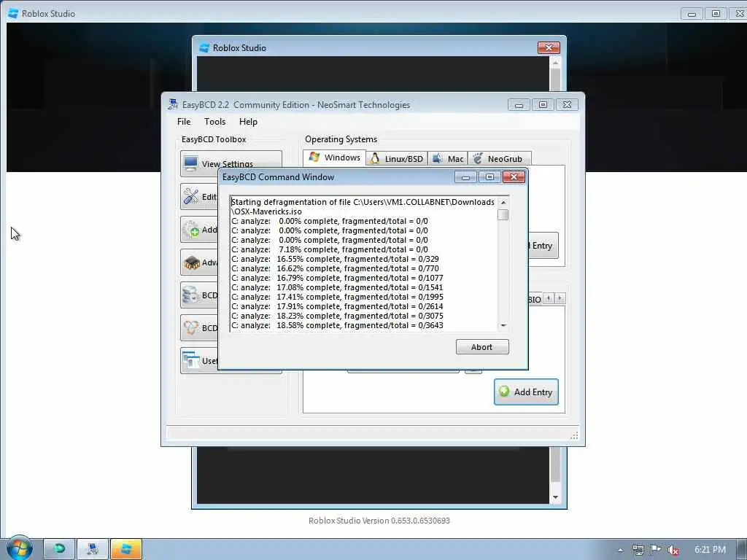This screenshot has height=560, width=747.
Task: Click the gear Add New Entry icon
Action: pyautogui.click(x=192, y=230)
